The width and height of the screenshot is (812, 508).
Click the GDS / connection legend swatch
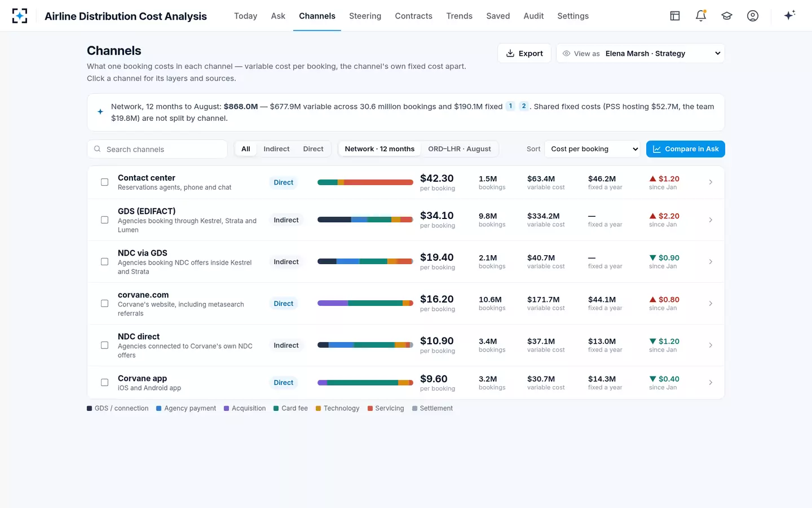pos(89,409)
